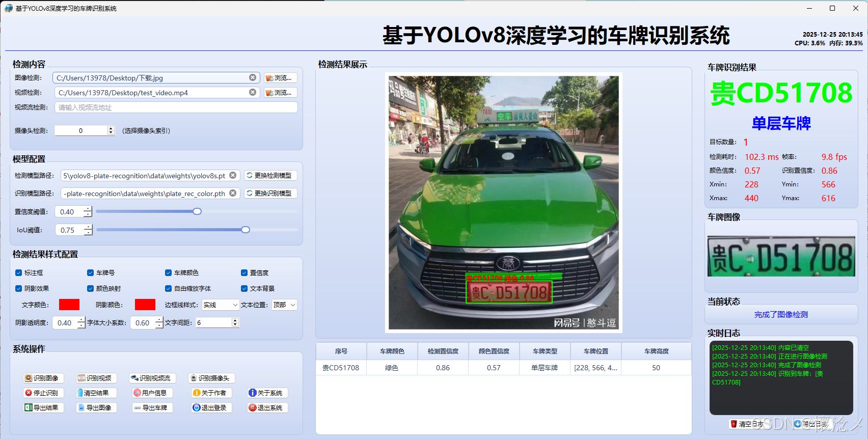868x439 pixels.
Task: Step the 字体大小系数 spinbox arrows
Action: pos(159,322)
